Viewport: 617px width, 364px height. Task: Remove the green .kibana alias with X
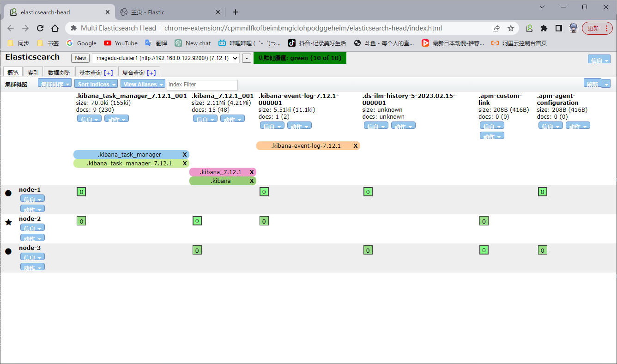252,181
